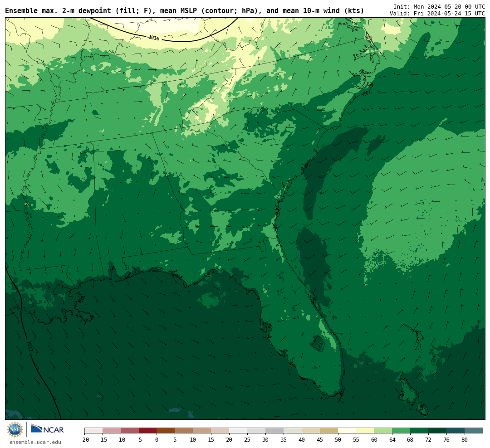Click the colorbar label 72
Image resolution: width=490 pixels, height=448 pixels.
428,440
